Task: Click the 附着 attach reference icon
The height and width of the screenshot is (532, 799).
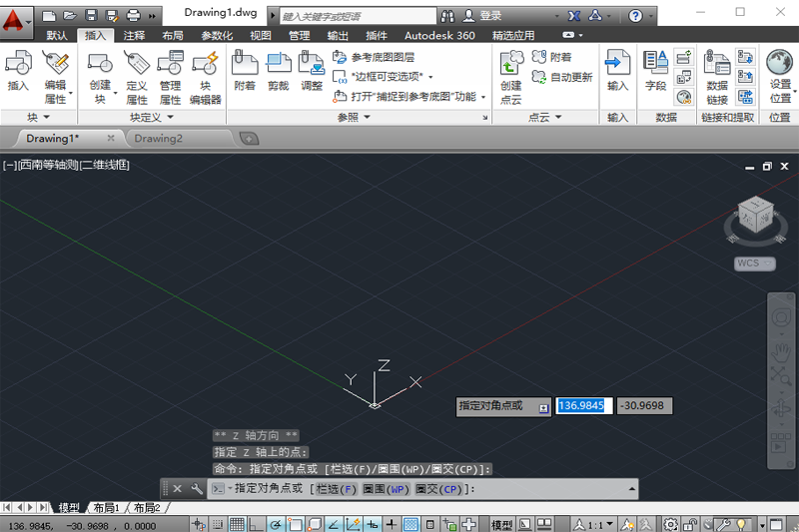Action: point(245,70)
